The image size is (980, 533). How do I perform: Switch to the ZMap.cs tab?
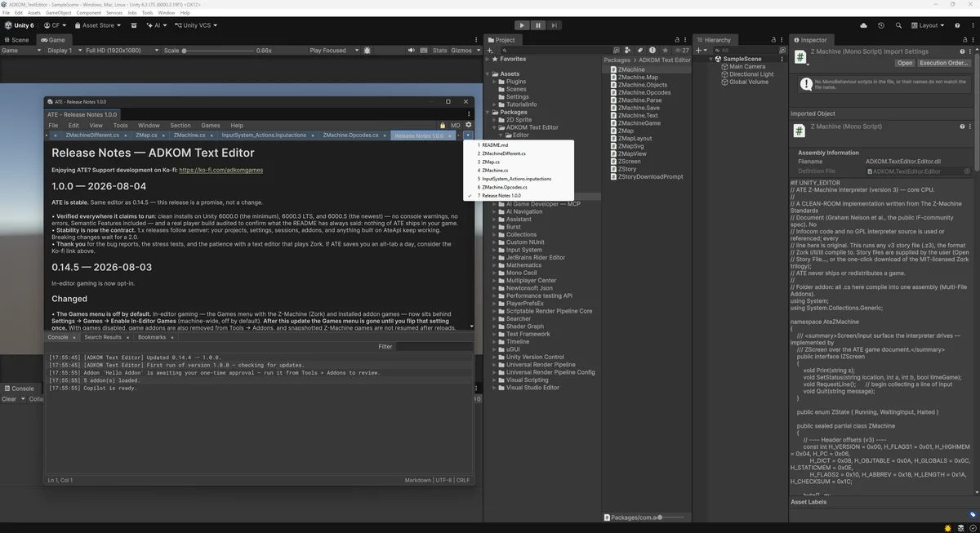click(x=147, y=135)
